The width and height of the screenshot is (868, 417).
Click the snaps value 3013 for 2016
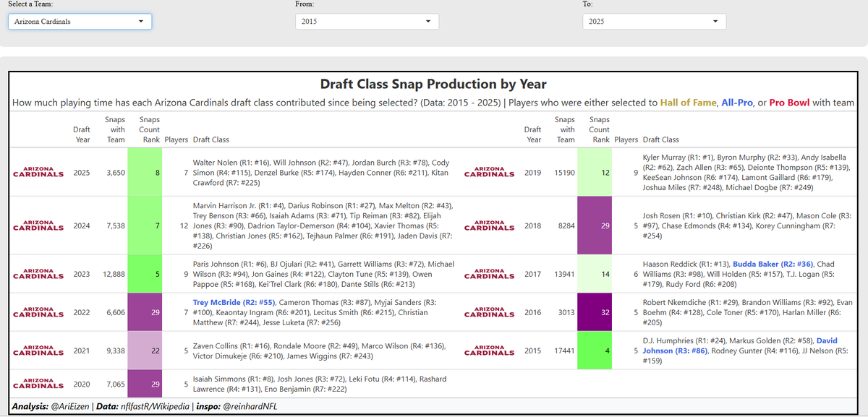click(566, 313)
